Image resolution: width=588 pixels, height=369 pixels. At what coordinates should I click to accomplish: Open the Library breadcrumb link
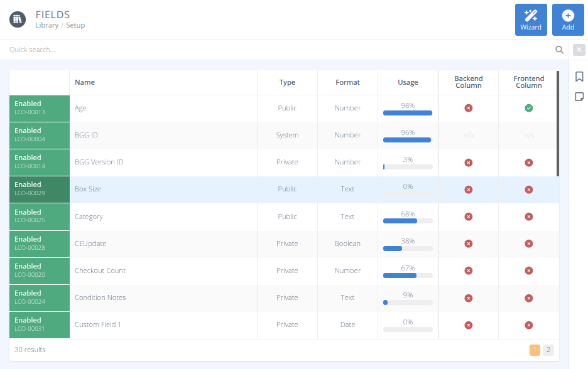46,25
